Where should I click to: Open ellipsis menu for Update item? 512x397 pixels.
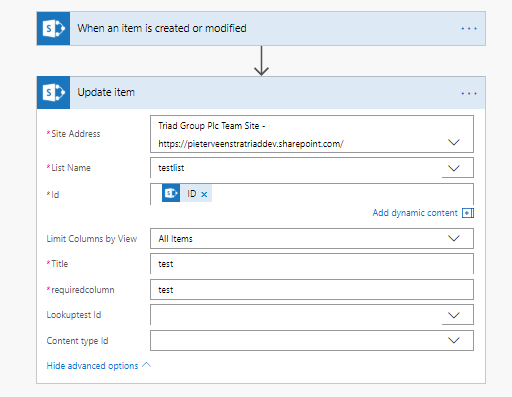[469, 93]
